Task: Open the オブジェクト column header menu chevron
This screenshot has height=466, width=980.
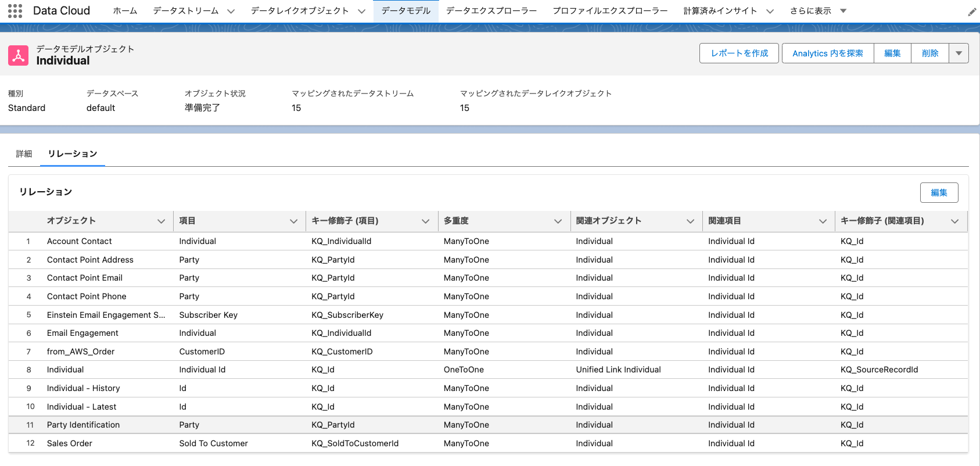Action: point(161,221)
